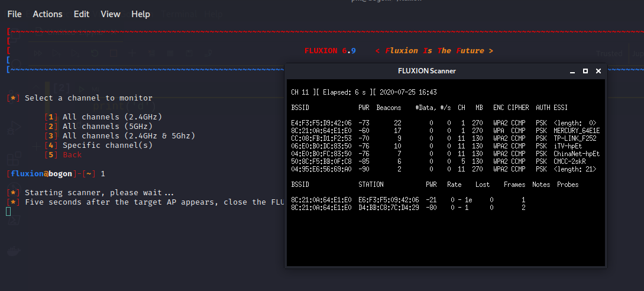The height and width of the screenshot is (291, 644).
Task: Minimize the FLUXION Scanner window
Action: (572, 71)
